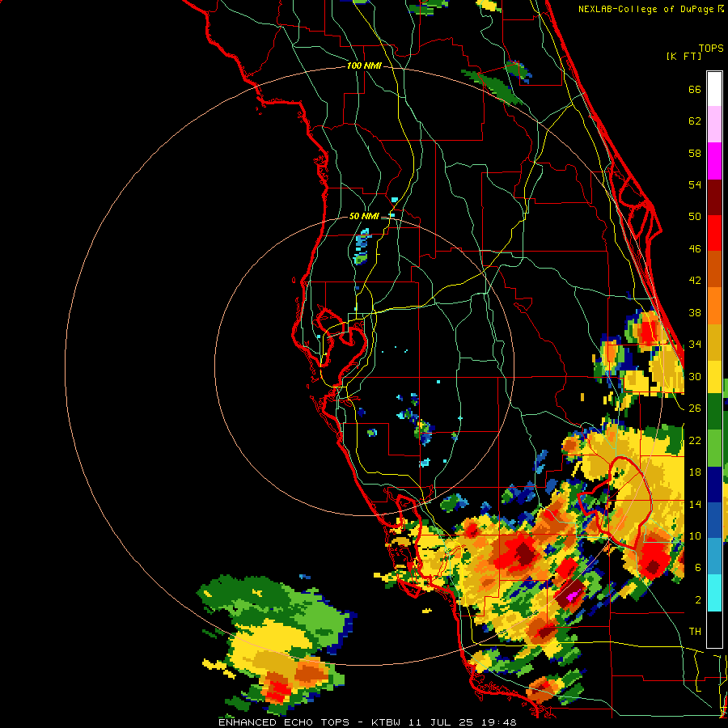This screenshot has width=728, height=728.
Task: Click the NEXLAB-College of DuPage credit text
Action: (647, 9)
